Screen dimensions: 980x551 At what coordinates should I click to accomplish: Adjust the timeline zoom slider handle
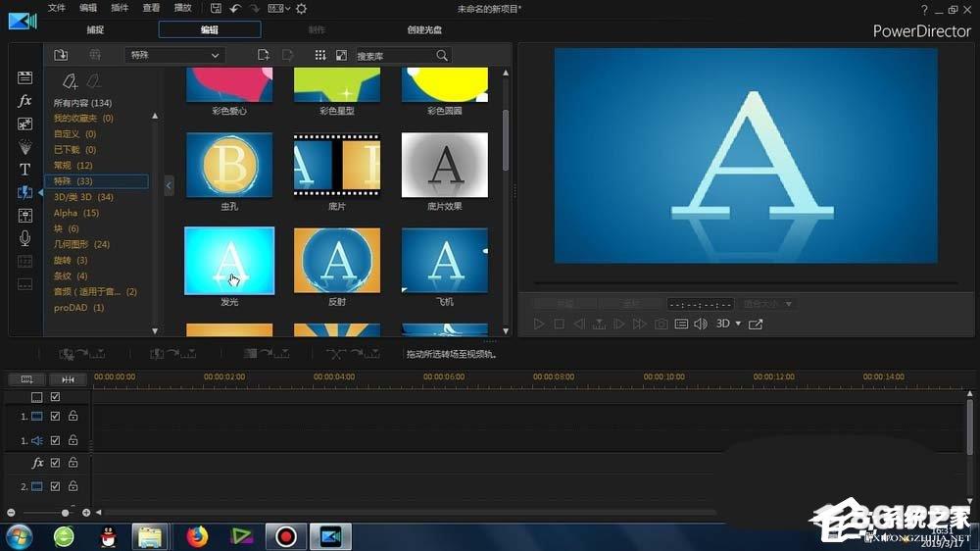click(65, 513)
